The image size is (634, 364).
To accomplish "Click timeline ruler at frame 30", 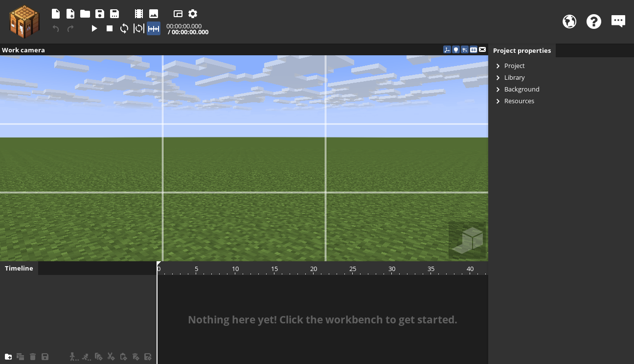I will pos(392,269).
